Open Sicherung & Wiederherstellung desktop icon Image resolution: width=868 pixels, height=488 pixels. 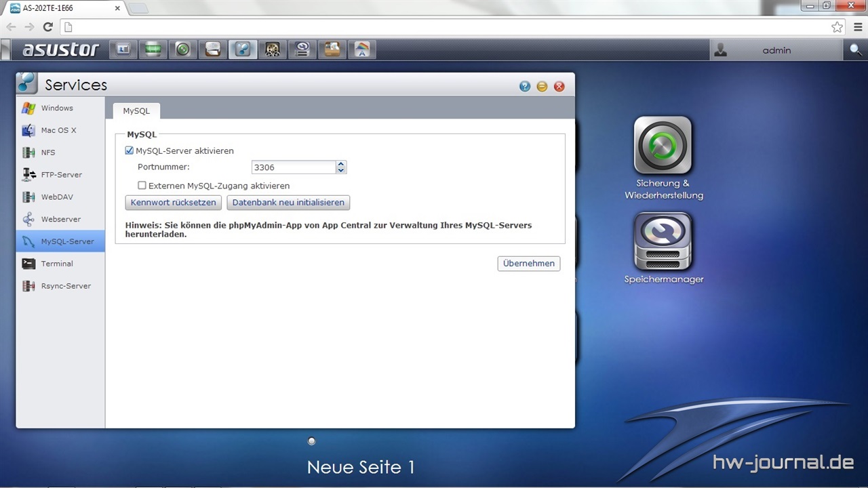click(x=663, y=159)
